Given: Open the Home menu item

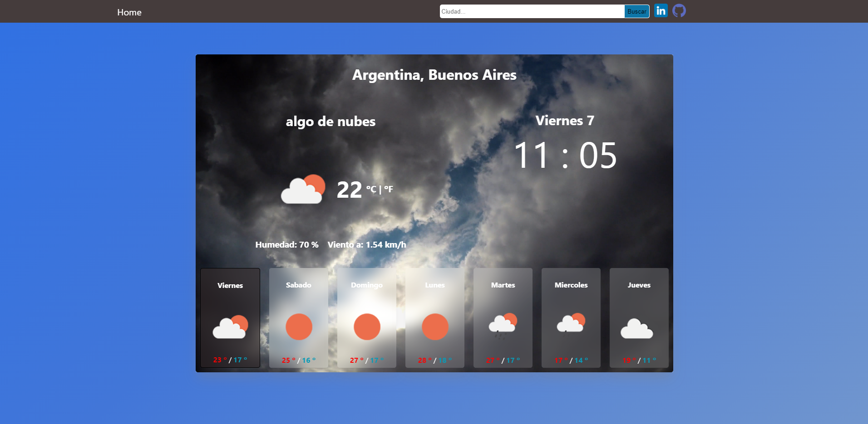Looking at the screenshot, I should [x=129, y=12].
